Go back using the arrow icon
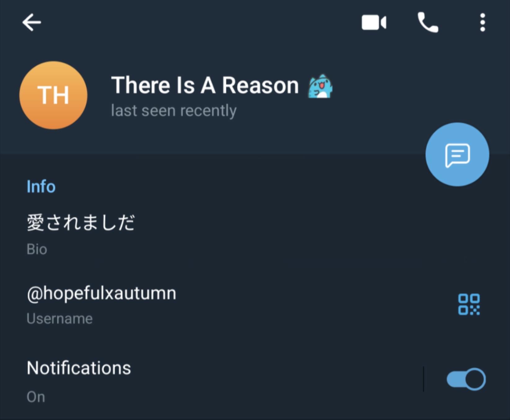510x420 pixels. click(x=32, y=22)
